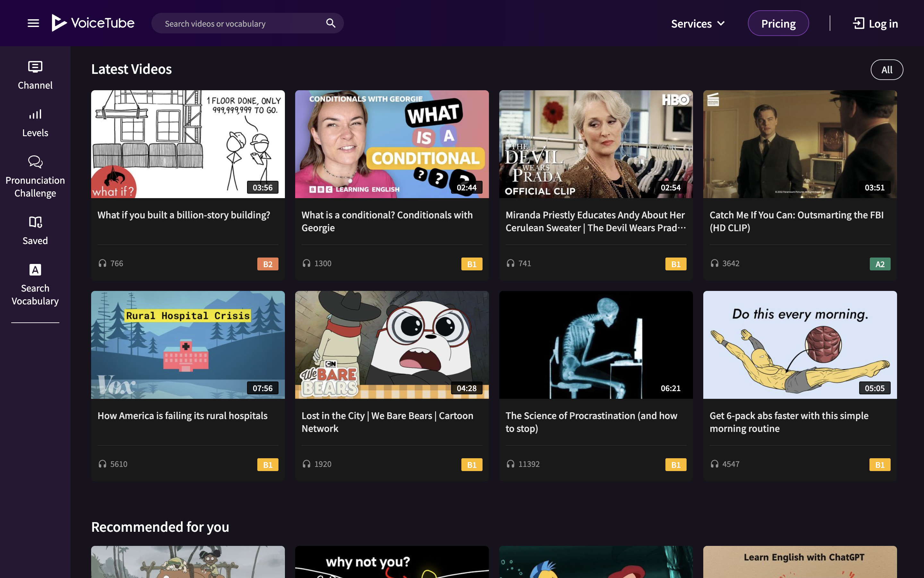Click the B1 badge on Procrastination card

click(x=675, y=465)
